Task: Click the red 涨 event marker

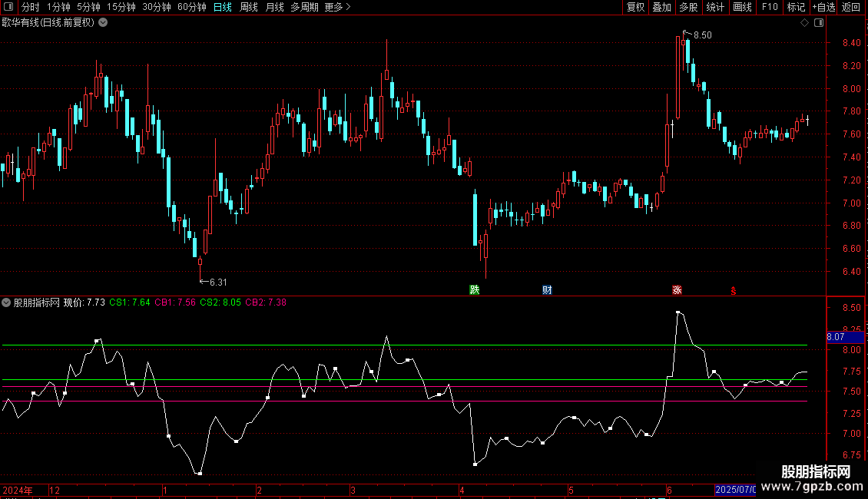Action: click(x=677, y=290)
